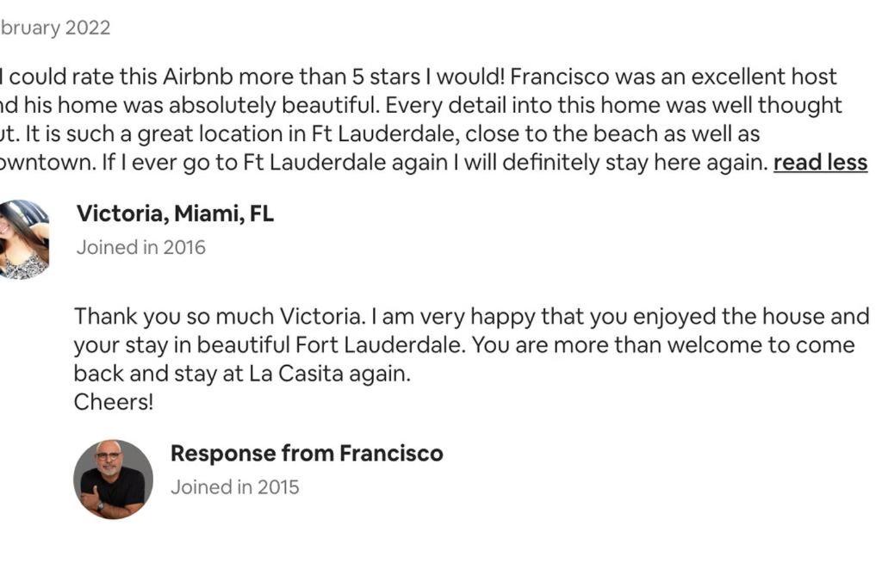Screen dimensions: 882x588
Task: Click the name Victoria, Miami, FL
Action: [175, 214]
